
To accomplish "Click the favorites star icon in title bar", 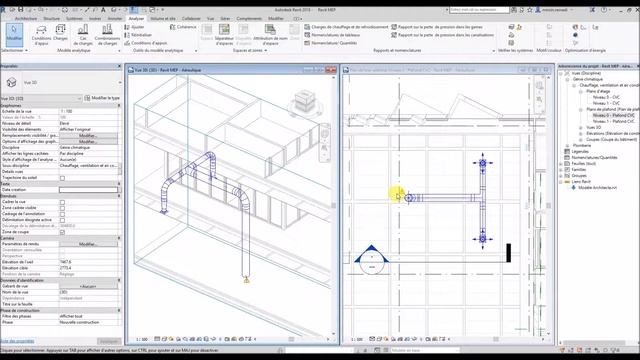I will pos(530,9).
